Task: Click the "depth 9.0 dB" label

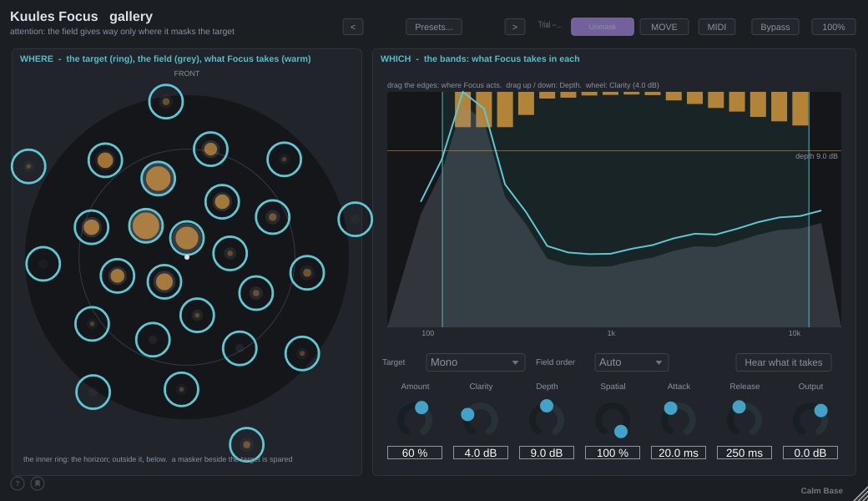Action: coord(816,156)
